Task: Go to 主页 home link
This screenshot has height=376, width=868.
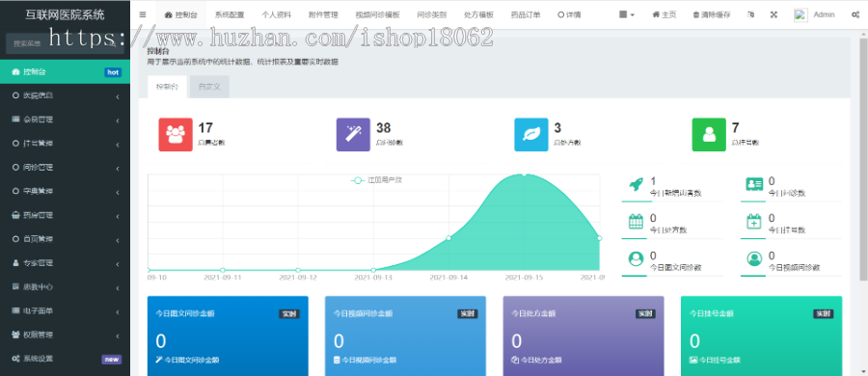Action: tap(664, 15)
